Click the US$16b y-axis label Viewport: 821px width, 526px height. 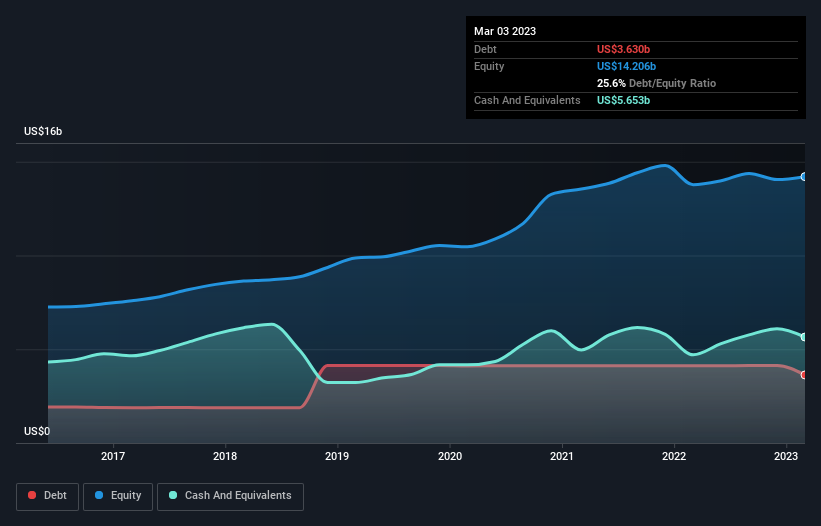(x=43, y=131)
